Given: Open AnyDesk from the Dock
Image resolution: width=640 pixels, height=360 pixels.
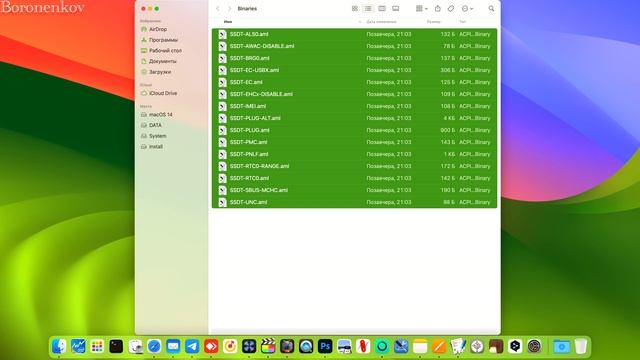Looking at the screenshot, I should tap(211, 347).
